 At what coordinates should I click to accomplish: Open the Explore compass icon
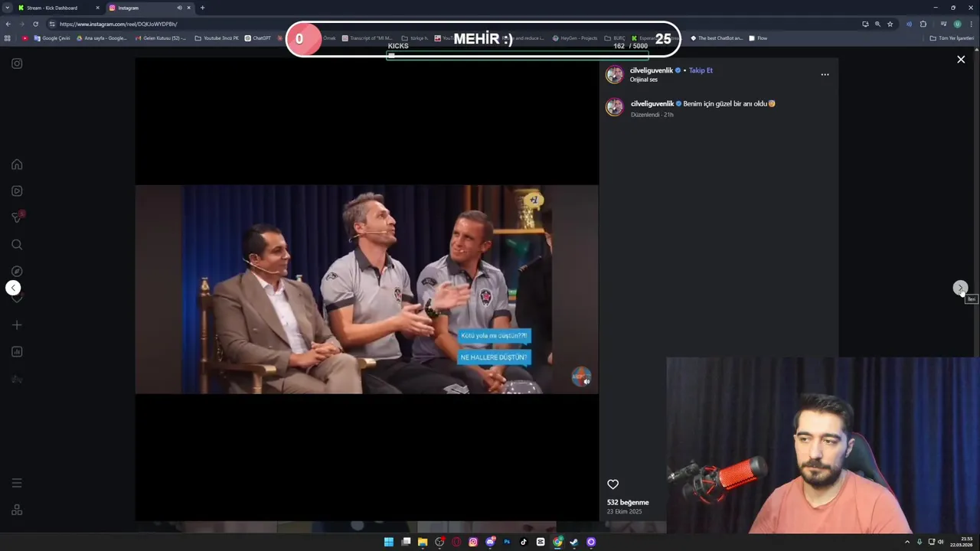17,272
